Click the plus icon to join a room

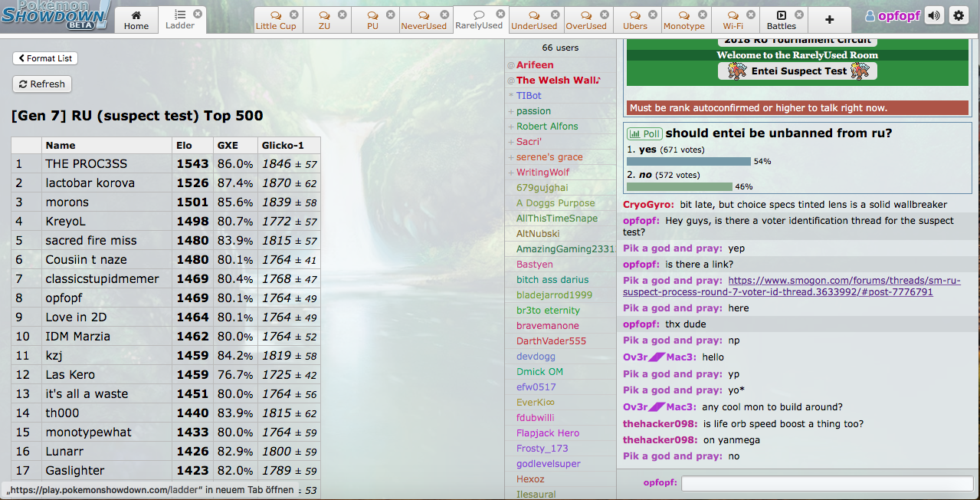click(829, 20)
